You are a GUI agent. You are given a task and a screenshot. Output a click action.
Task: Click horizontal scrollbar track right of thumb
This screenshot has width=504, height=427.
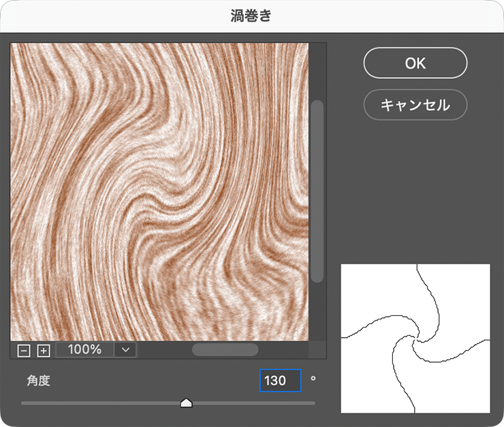coord(283,350)
